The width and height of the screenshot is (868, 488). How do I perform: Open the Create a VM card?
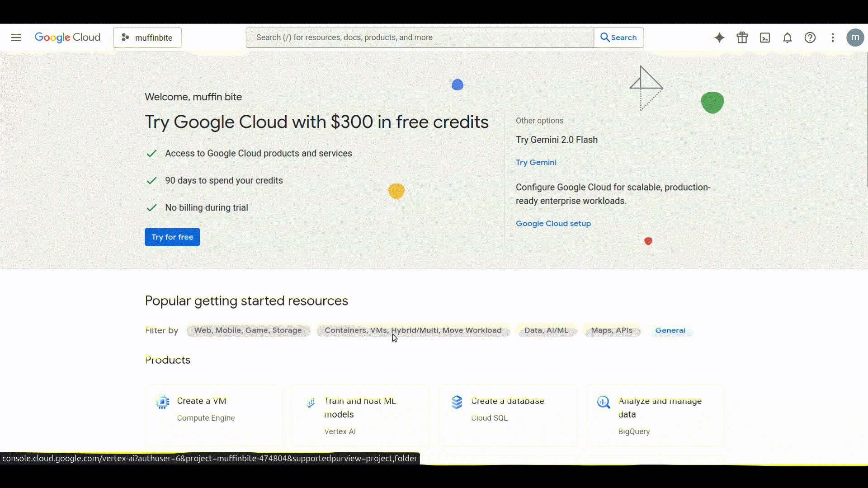(x=213, y=415)
